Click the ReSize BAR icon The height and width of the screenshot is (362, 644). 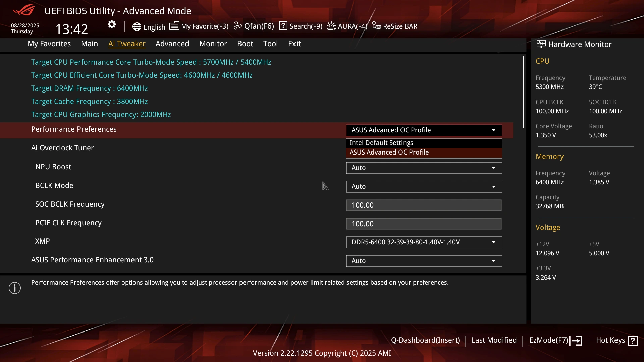point(376,26)
